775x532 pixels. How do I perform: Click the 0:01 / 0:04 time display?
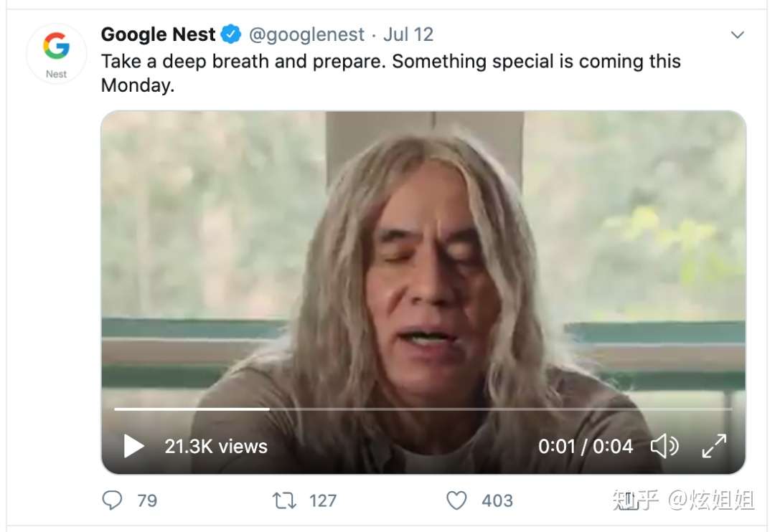(x=586, y=447)
